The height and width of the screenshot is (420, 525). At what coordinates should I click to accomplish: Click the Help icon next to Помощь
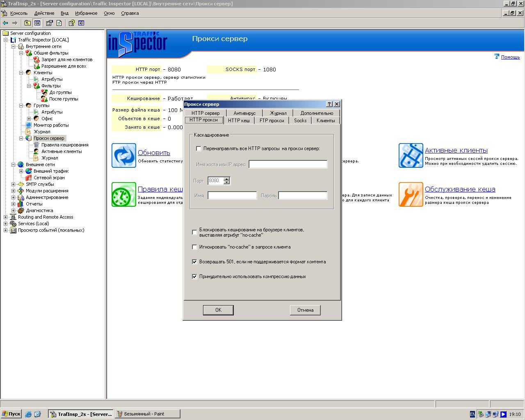coord(497,57)
